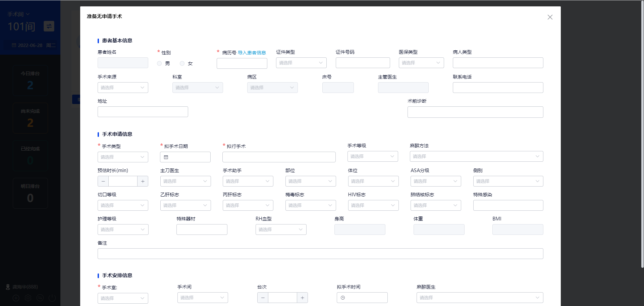
Task: Open the ASA分级 dropdown
Action: [436, 181]
